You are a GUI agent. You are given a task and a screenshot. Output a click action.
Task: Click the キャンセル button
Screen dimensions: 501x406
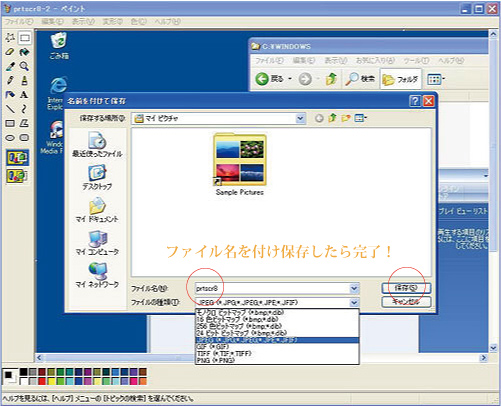406,302
